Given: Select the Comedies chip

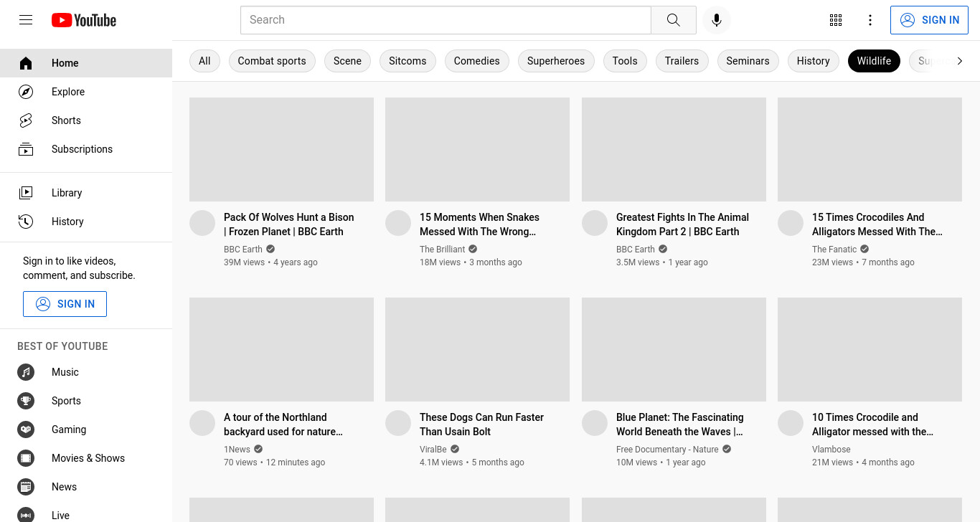Looking at the screenshot, I should coord(477,61).
